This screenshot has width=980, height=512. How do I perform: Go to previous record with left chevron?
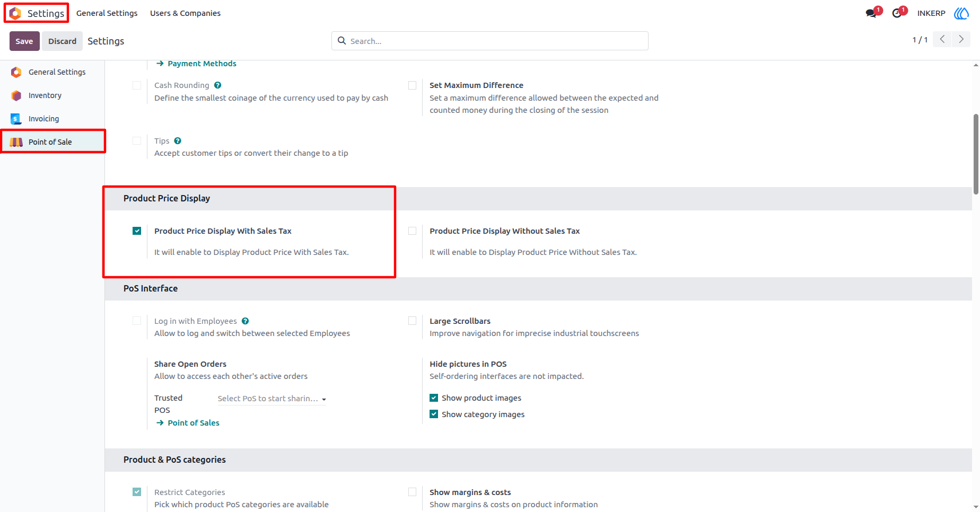(942, 39)
